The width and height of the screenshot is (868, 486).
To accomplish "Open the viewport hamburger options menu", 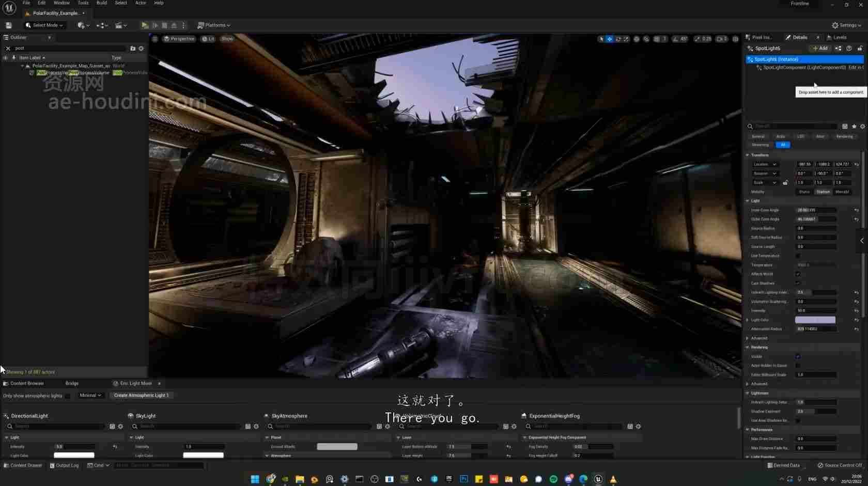I will tap(154, 39).
